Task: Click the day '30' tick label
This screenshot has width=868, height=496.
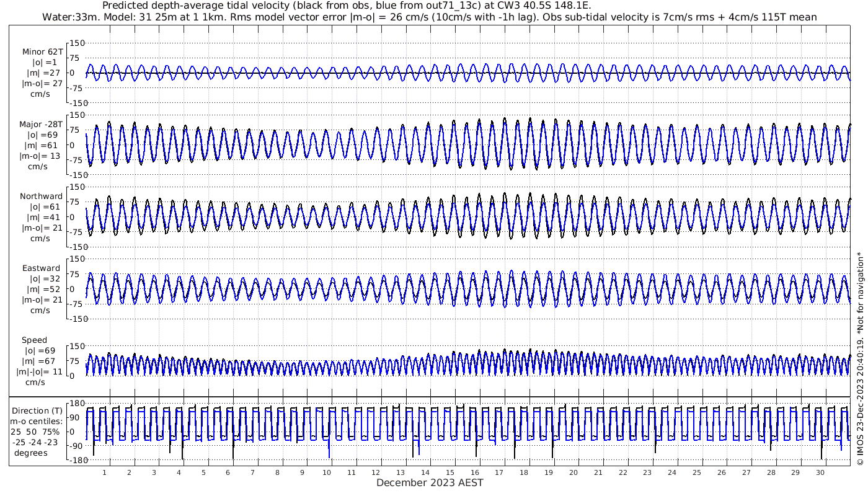Action: point(820,472)
